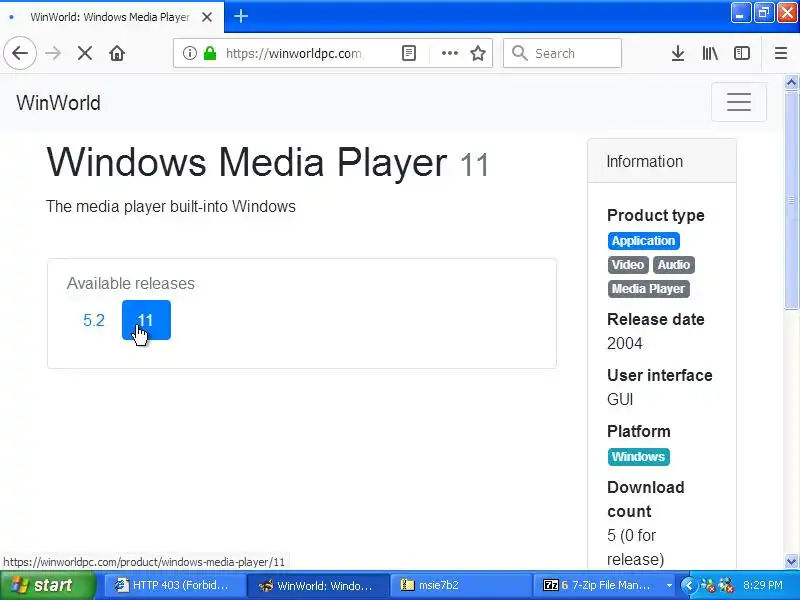Viewport: 800px width, 600px height.
Task: Bookmark this page with the star
Action: point(478,53)
